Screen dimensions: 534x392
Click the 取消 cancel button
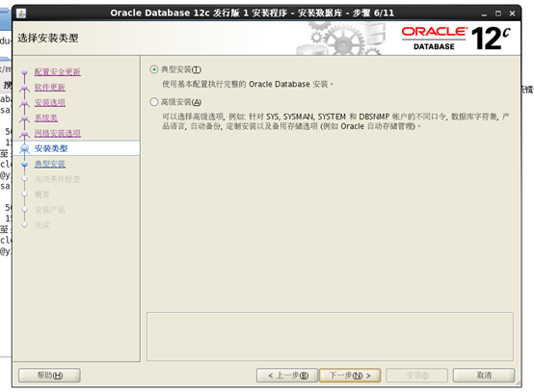click(x=484, y=376)
